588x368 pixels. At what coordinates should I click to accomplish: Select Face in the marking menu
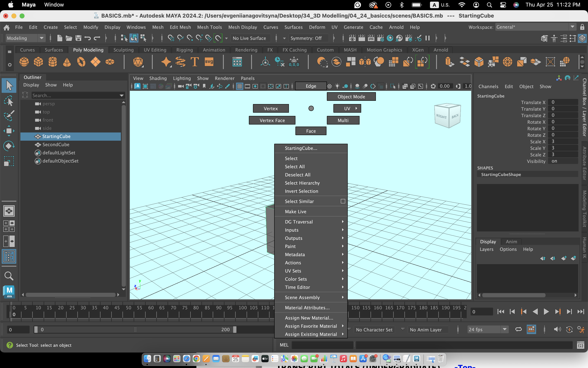tap(311, 131)
